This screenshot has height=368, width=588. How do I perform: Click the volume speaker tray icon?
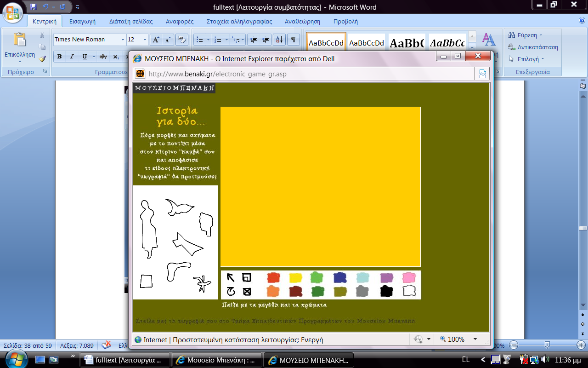545,359
